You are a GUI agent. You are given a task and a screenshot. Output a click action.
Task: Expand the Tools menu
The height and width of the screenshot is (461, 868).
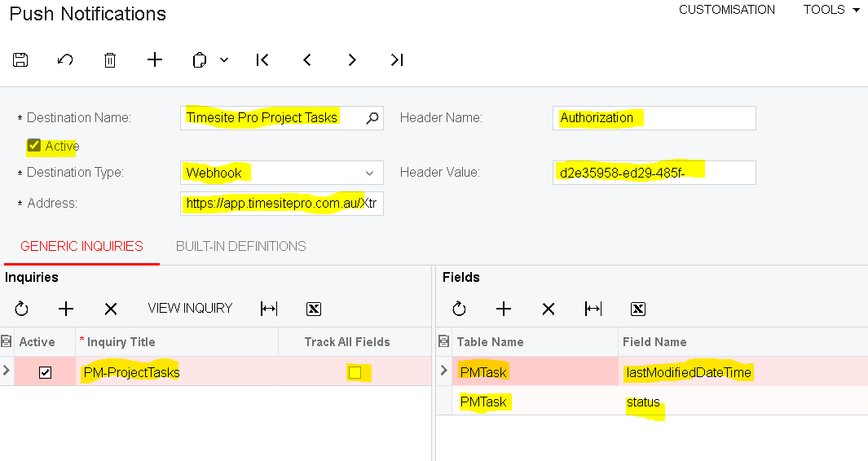coord(831,10)
